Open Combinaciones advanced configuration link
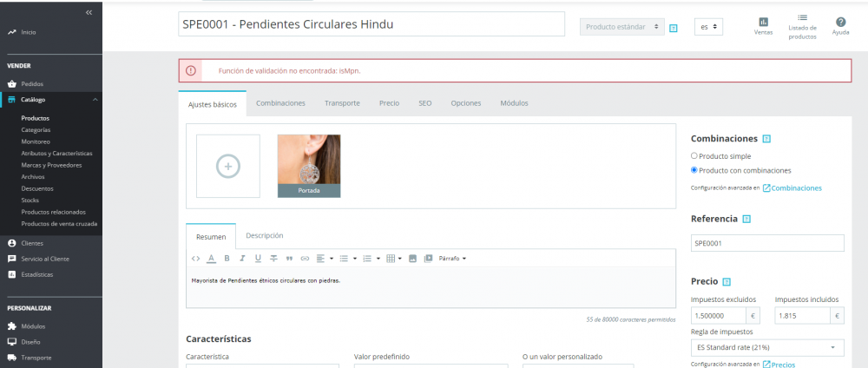 click(792, 188)
